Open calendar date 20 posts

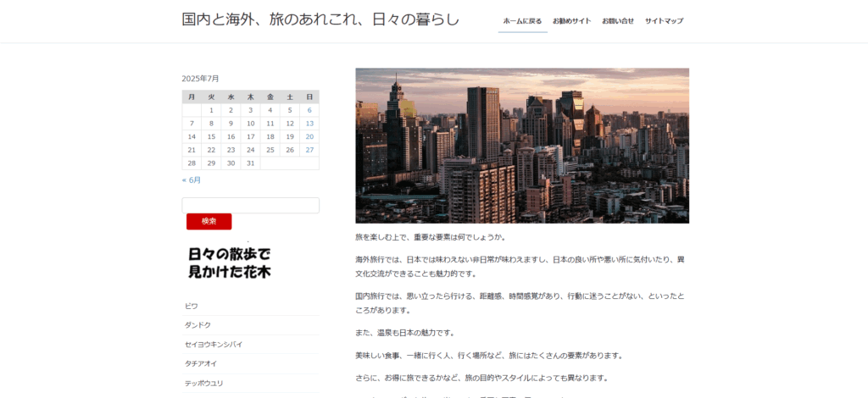click(x=309, y=136)
